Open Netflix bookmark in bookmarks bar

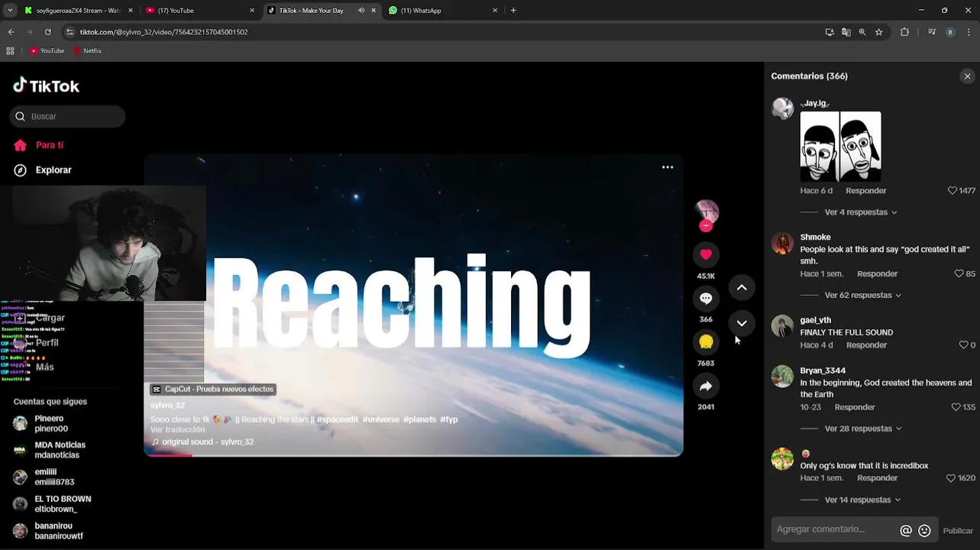(x=87, y=51)
